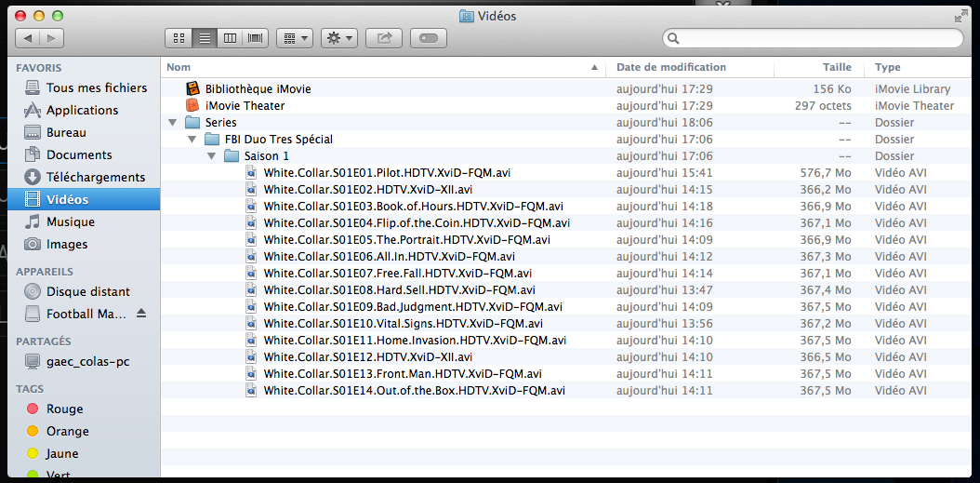Select the iMovie Theater icon

(192, 105)
